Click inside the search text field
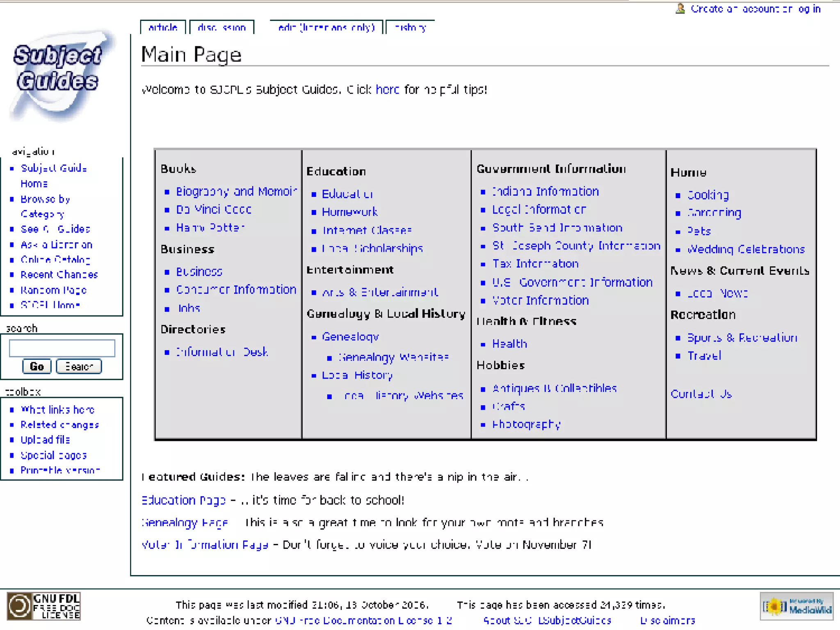Image resolution: width=840 pixels, height=630 pixels. [62, 348]
